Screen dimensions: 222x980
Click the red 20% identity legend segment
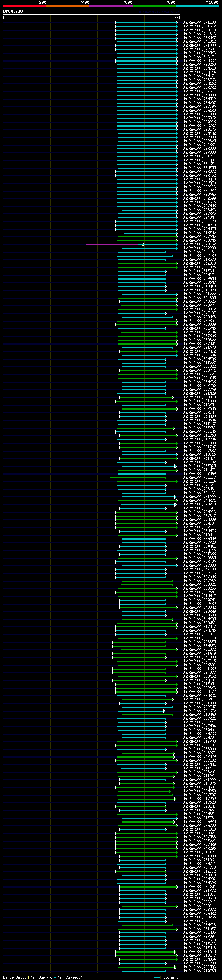pos(25,6)
